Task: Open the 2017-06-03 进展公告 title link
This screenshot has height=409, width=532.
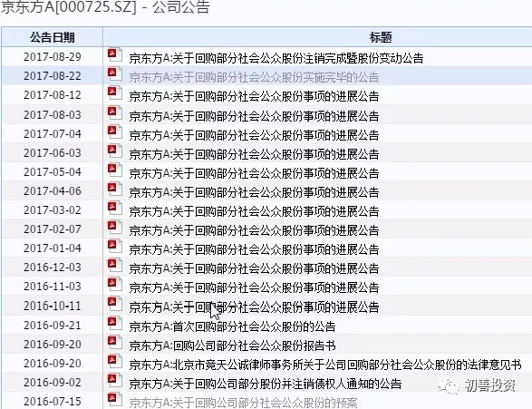Action: (254, 154)
